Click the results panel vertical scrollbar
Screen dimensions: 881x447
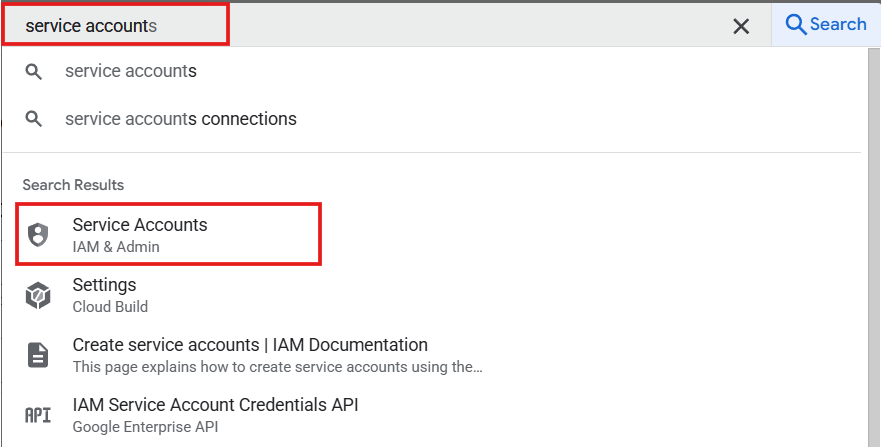[x=873, y=247]
